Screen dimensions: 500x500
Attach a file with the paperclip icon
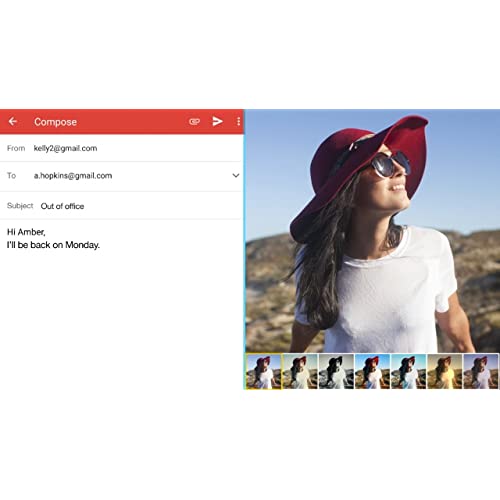click(x=194, y=122)
